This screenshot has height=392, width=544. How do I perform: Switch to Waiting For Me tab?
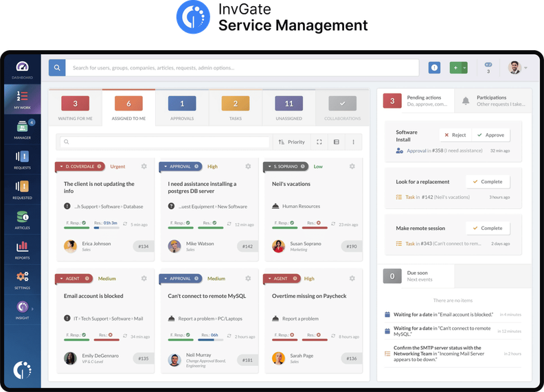(x=76, y=108)
